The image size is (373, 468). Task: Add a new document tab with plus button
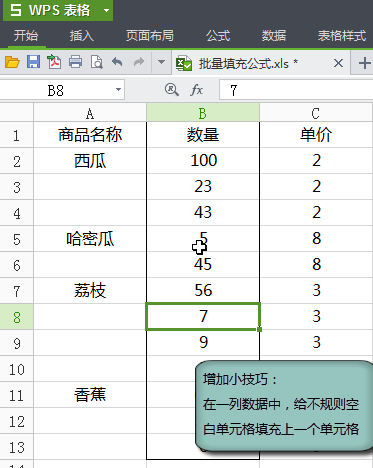(364, 63)
